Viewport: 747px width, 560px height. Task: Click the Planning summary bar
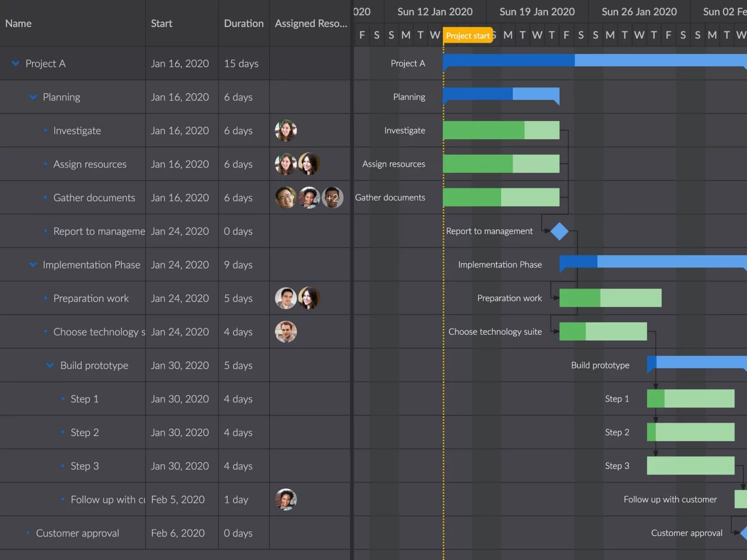pyautogui.click(x=501, y=94)
